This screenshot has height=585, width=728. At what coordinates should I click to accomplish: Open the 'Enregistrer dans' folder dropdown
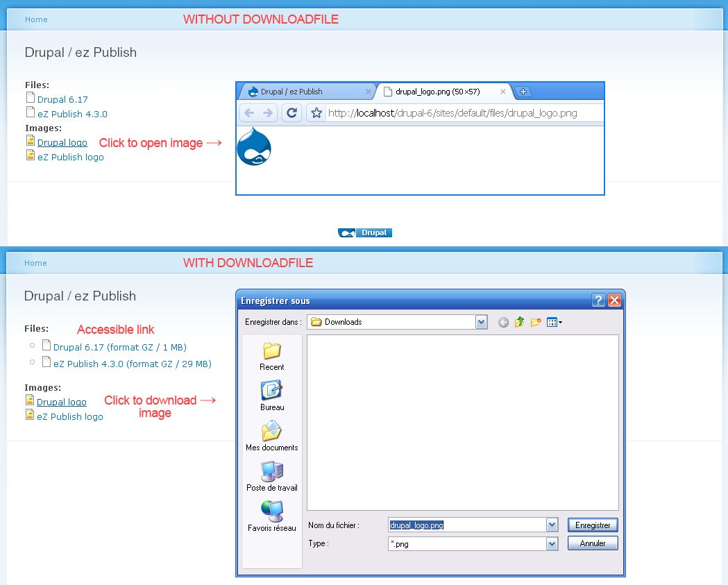click(x=481, y=322)
